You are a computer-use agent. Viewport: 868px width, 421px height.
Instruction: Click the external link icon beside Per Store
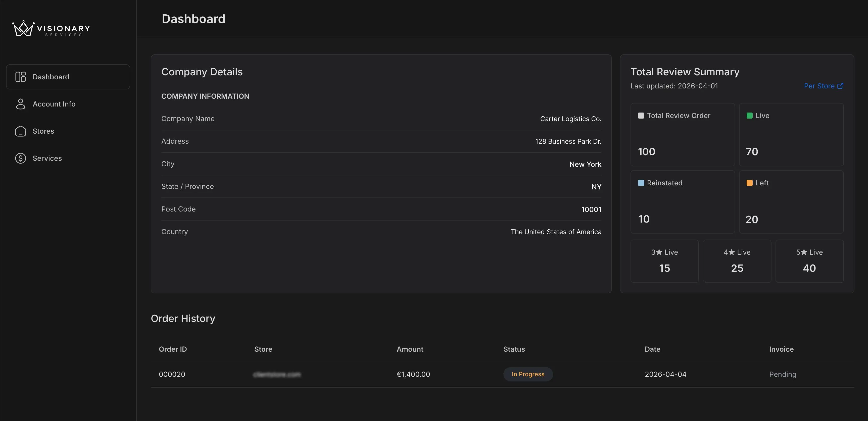840,86
